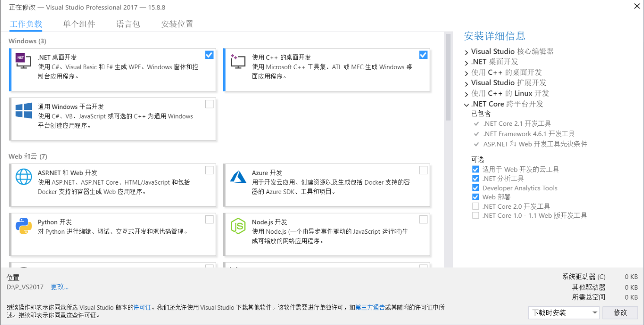
Task: Open the 下载时安装 install mode dropdown
Action: (564, 312)
